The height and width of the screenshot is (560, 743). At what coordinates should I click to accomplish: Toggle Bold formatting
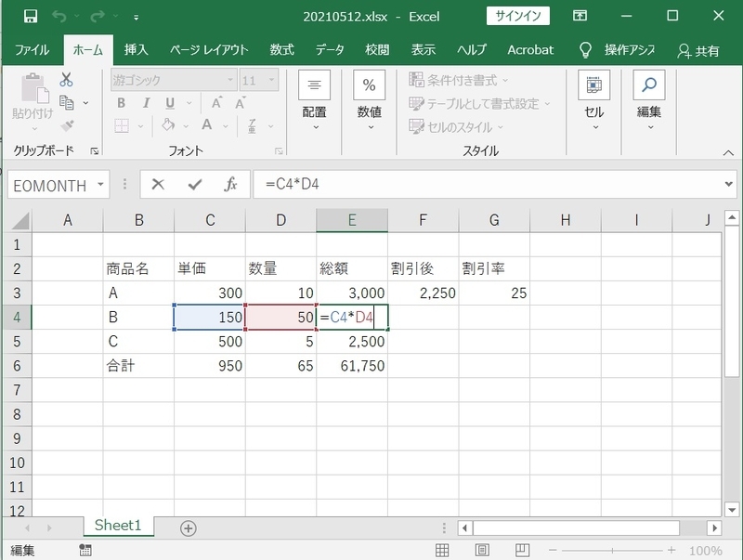coord(119,102)
